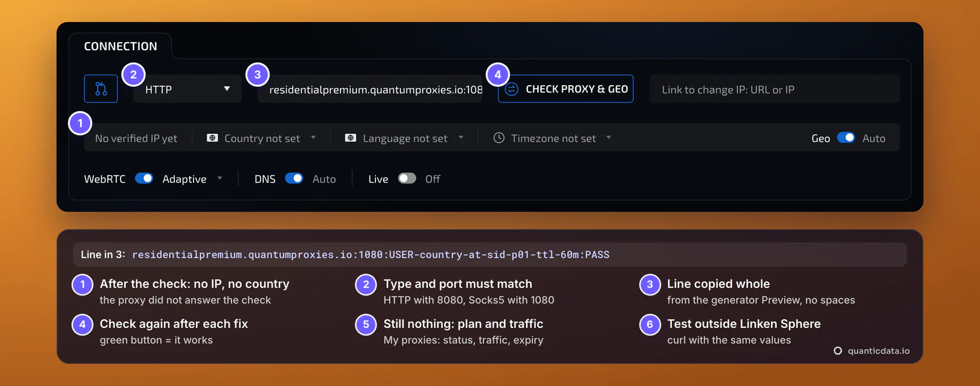The image size is (980, 386).
Task: Click the Type and port must match heading
Action: (458, 284)
